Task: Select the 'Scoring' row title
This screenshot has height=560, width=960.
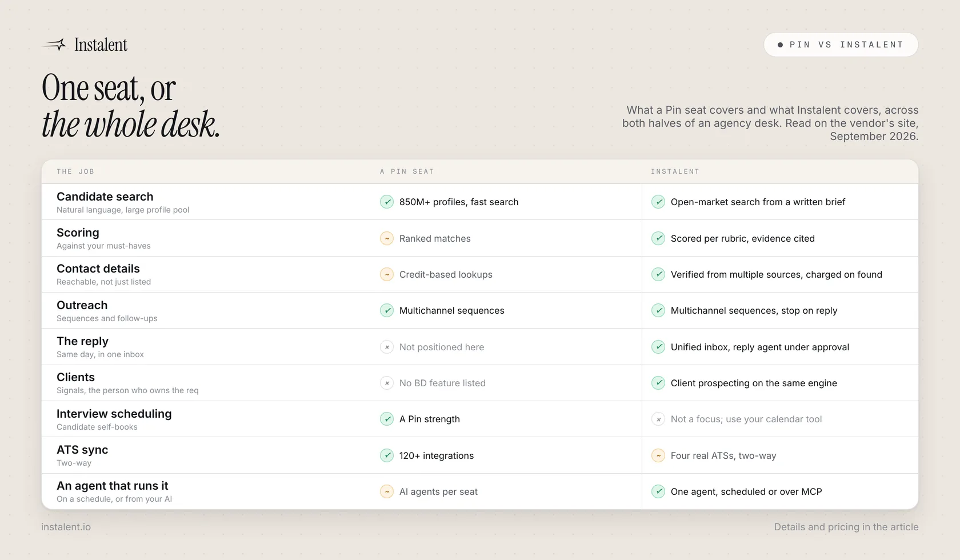Action: point(78,233)
